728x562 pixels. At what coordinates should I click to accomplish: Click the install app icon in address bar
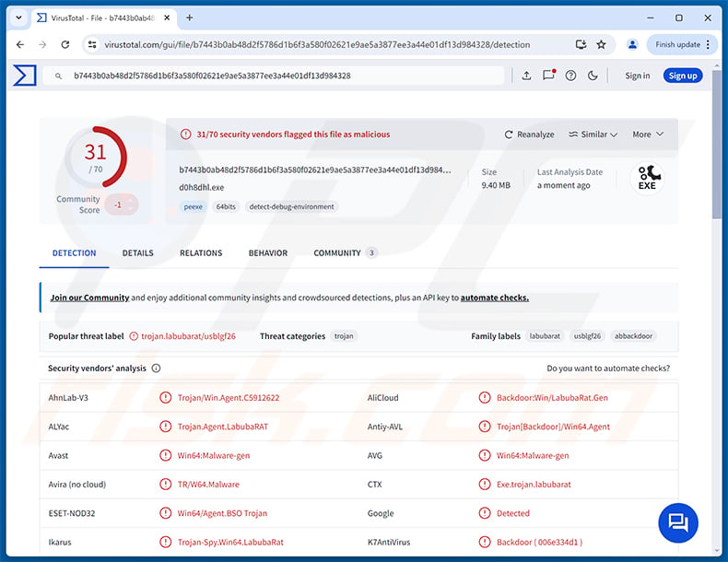[581, 44]
